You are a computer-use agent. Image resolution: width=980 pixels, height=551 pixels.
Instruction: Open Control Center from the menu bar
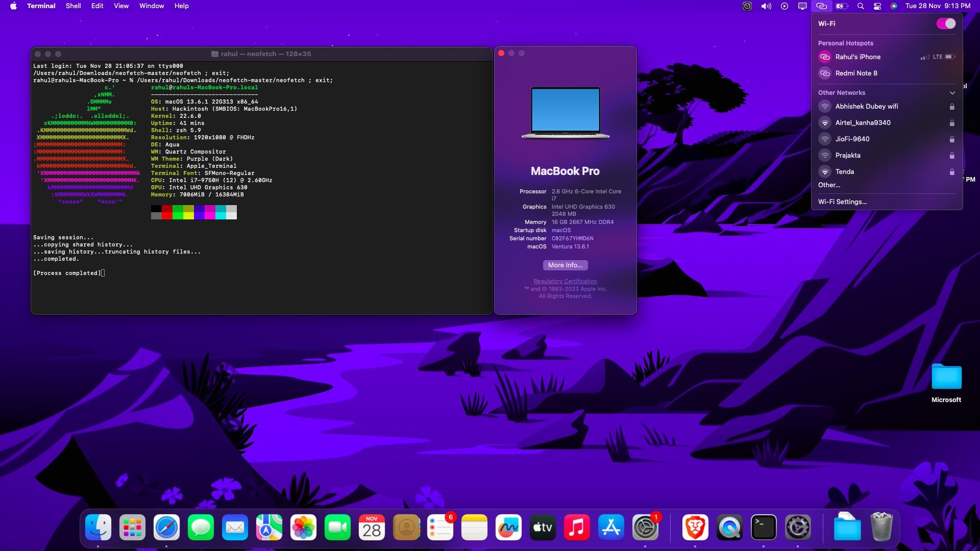point(877,6)
